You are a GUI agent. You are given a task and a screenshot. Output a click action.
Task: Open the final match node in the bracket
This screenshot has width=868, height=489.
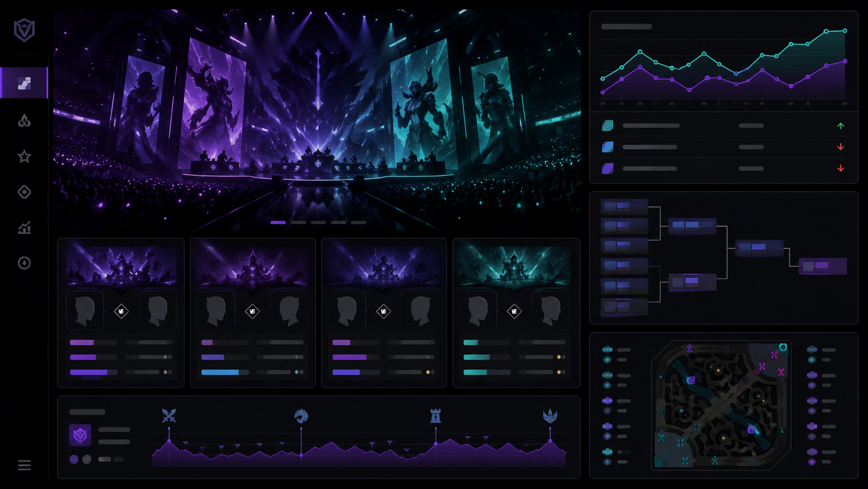tap(823, 266)
